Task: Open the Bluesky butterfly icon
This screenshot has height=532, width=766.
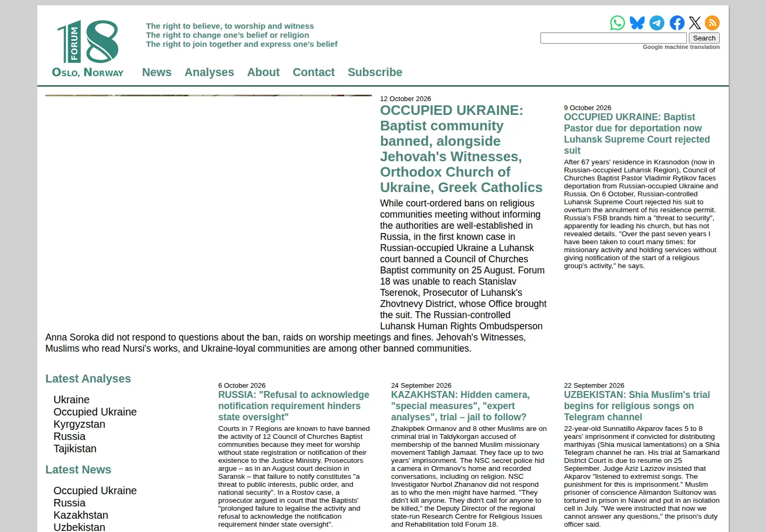Action: click(637, 23)
